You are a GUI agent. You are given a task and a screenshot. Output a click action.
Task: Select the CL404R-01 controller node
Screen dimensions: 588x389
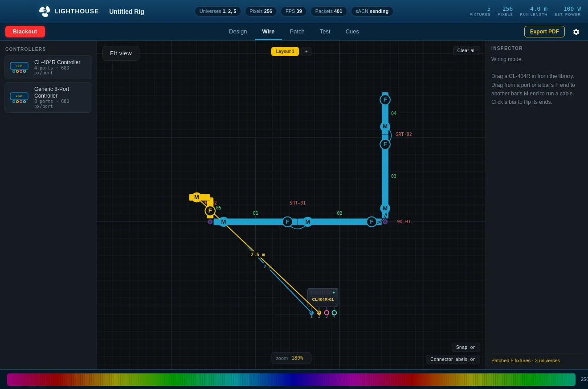pyautogui.click(x=323, y=298)
